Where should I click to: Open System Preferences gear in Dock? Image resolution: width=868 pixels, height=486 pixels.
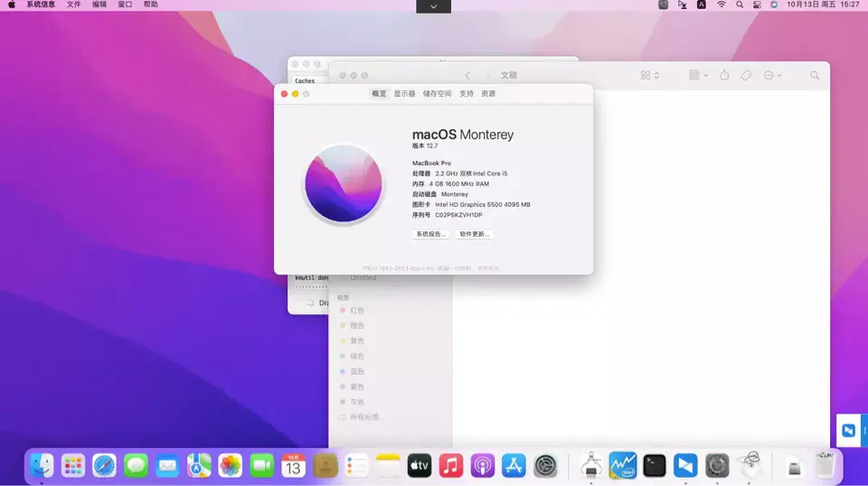pyautogui.click(x=545, y=465)
